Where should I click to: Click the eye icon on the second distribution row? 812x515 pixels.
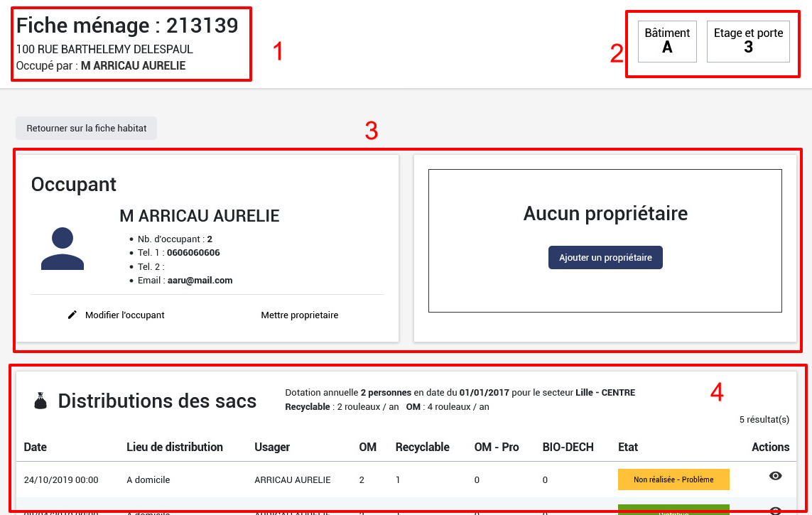coord(774,509)
